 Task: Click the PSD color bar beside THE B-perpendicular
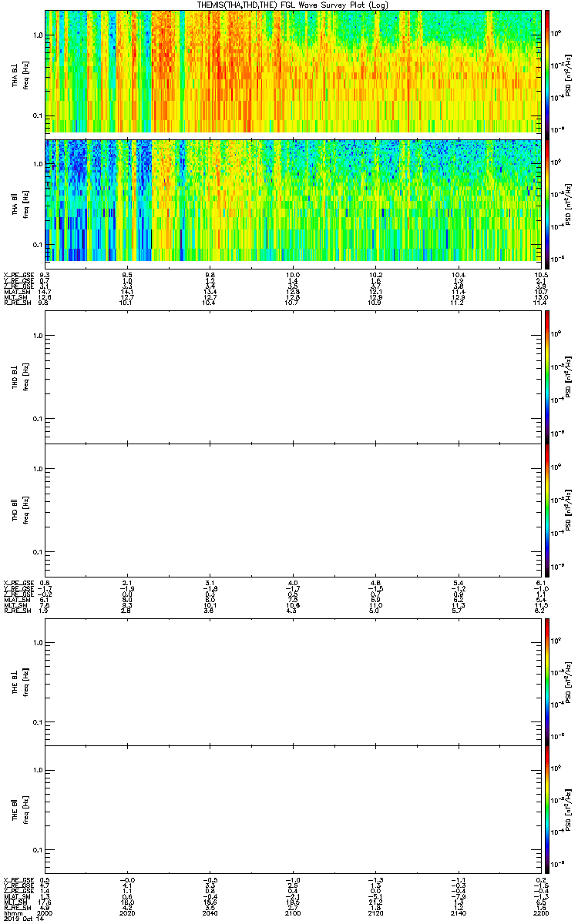tap(548, 681)
